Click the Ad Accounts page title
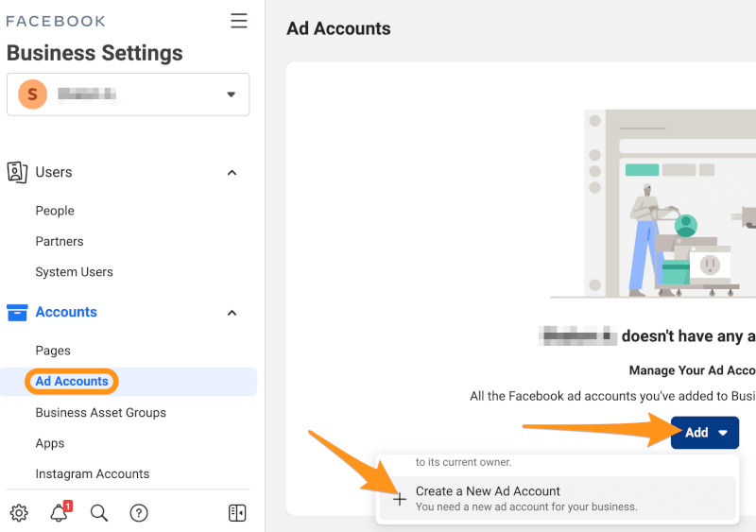 point(338,28)
